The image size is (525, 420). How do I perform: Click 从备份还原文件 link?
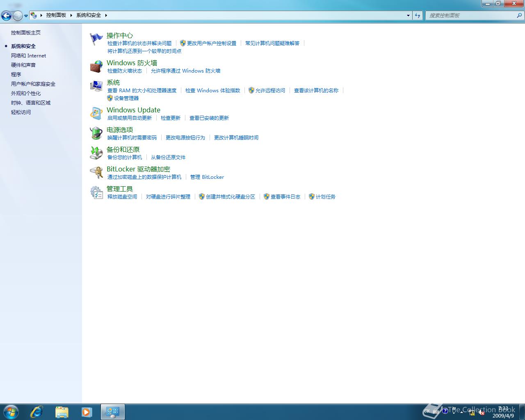click(x=168, y=157)
